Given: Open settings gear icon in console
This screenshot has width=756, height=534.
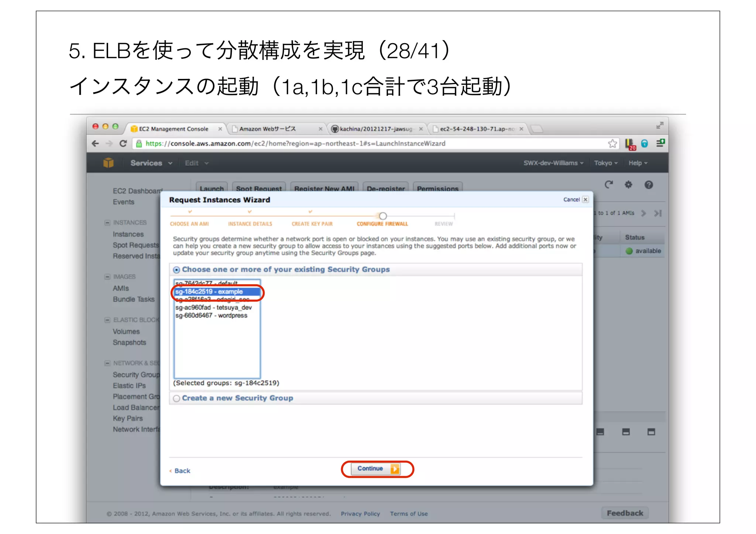Looking at the screenshot, I should click(x=628, y=185).
